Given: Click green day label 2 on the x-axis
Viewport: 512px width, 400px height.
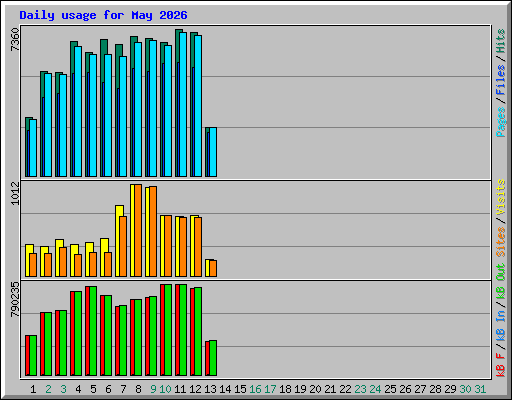Looking at the screenshot, I should coord(48,389).
